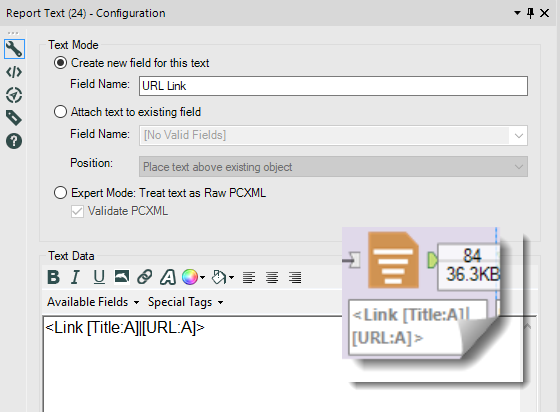Viewport: 560px width, 412px height.
Task: Open the XML view icon
Action: point(14,72)
